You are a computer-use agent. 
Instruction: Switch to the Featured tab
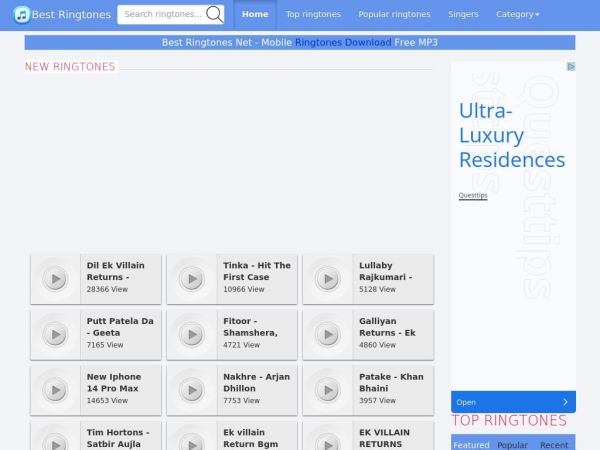[x=471, y=444]
